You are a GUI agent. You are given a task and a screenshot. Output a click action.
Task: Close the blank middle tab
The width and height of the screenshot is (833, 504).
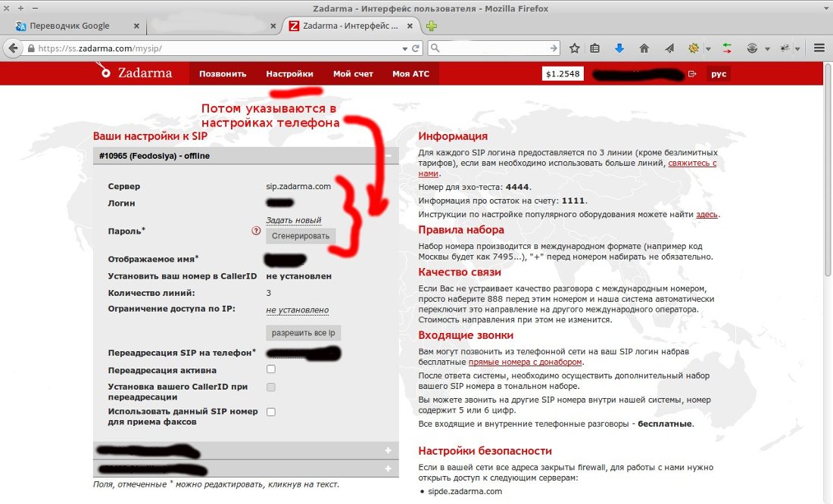(273, 26)
